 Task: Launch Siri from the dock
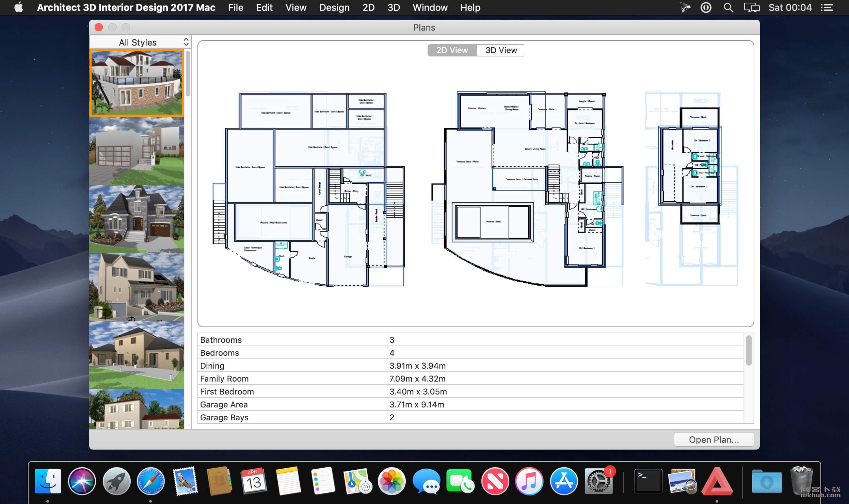tap(82, 481)
